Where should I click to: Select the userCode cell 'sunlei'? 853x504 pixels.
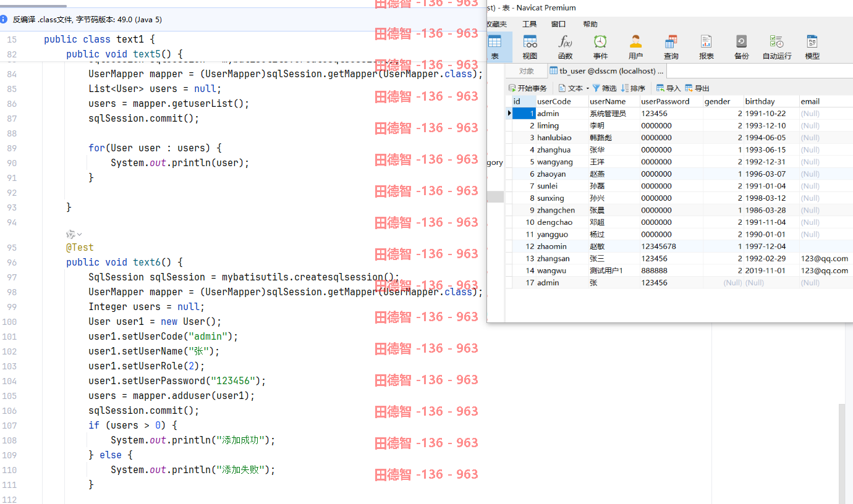561,186
